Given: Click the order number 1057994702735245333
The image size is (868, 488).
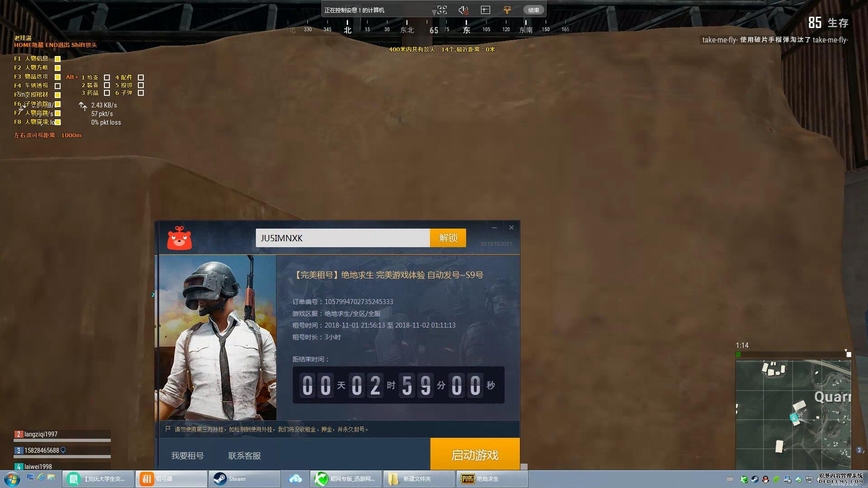Looking at the screenshot, I should [359, 302].
